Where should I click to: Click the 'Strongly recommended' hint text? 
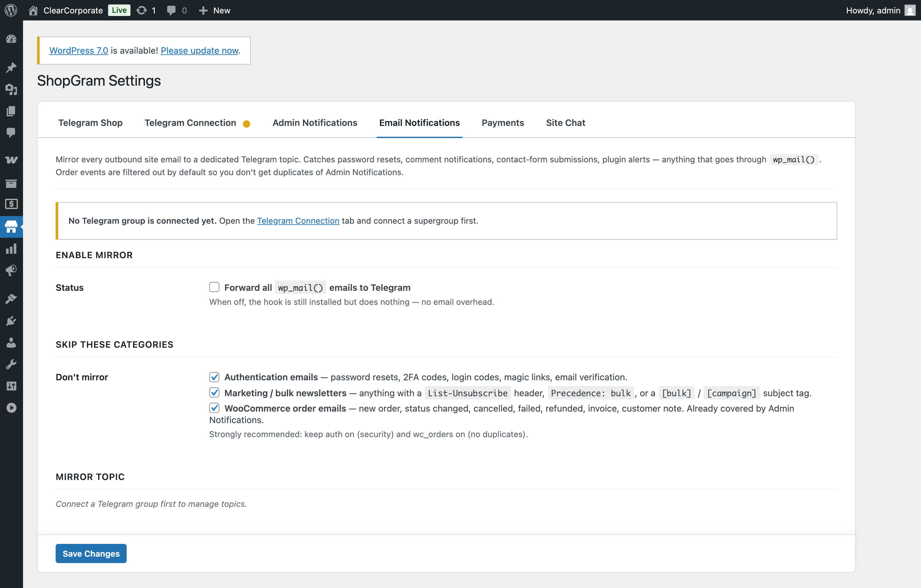(x=368, y=434)
